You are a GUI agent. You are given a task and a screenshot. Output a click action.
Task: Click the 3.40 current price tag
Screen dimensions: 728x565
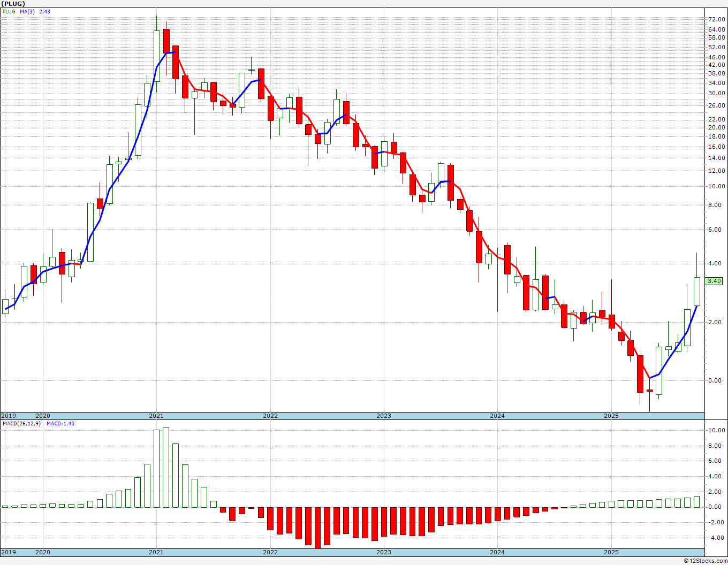714,281
